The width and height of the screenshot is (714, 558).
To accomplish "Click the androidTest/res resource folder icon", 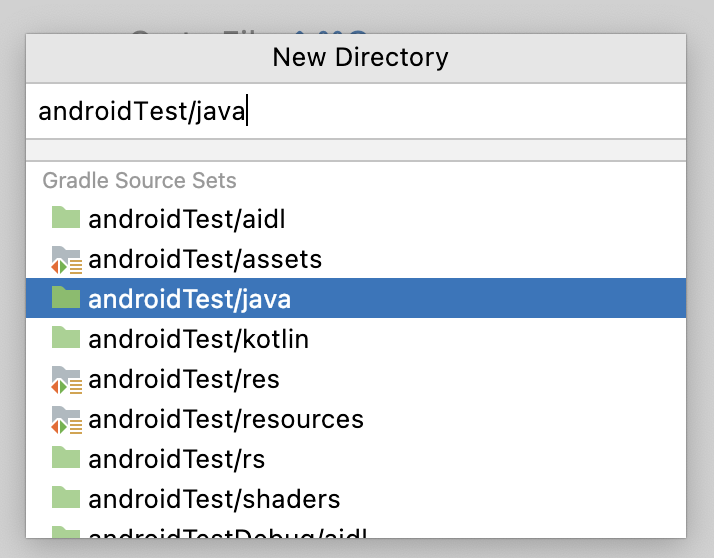I will pyautogui.click(x=66, y=379).
